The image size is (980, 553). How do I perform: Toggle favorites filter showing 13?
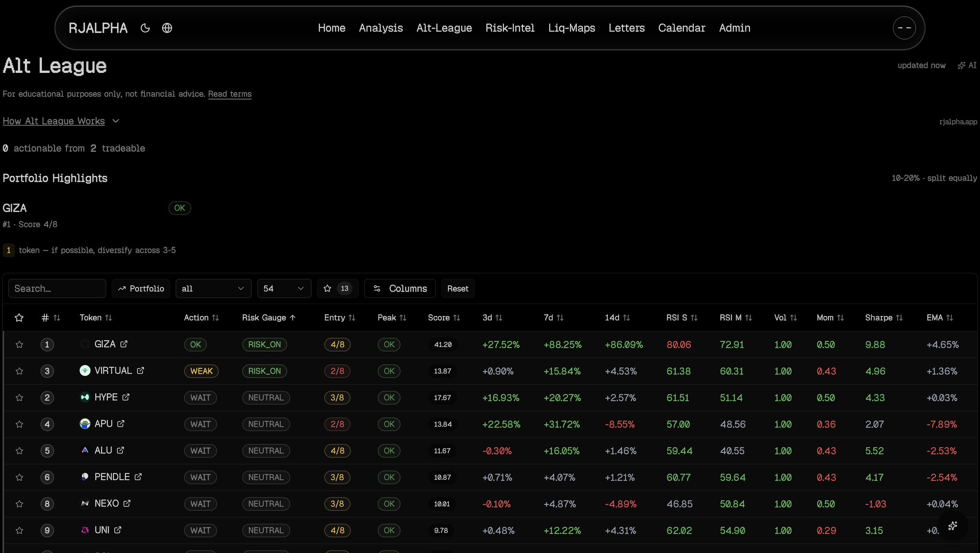point(337,289)
